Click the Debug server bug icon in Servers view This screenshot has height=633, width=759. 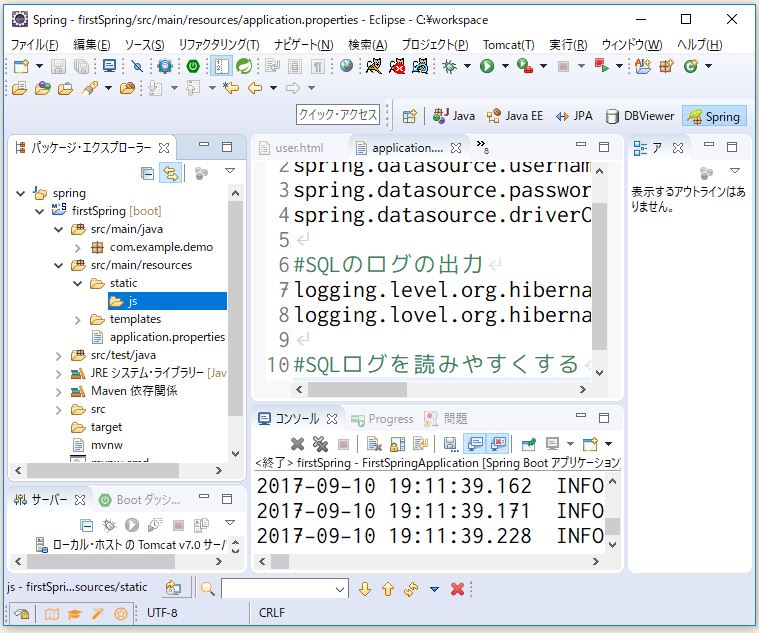pos(109,525)
